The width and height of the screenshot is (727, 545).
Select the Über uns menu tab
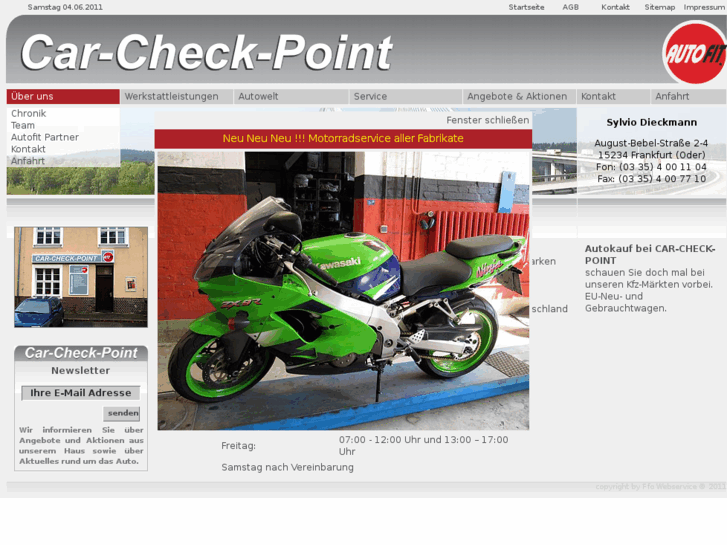[x=63, y=96]
